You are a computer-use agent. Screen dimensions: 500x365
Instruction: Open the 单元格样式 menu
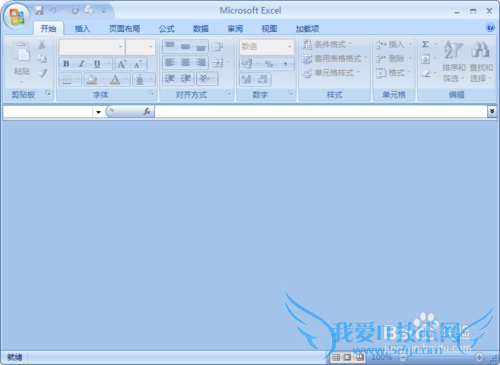[x=331, y=73]
